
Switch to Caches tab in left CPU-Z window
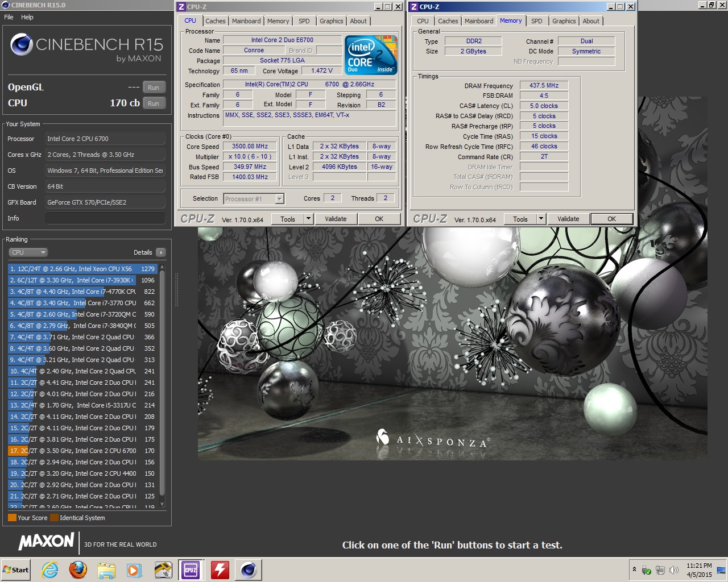(x=216, y=21)
